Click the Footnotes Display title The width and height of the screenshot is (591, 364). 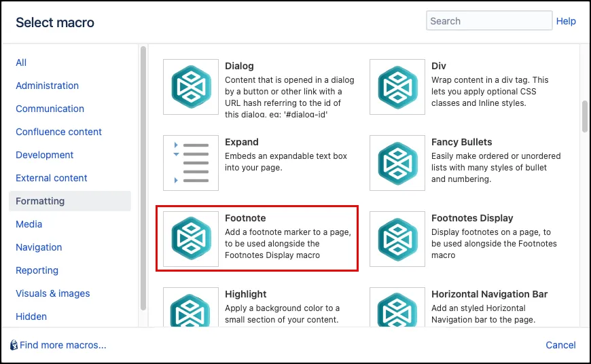(x=472, y=218)
